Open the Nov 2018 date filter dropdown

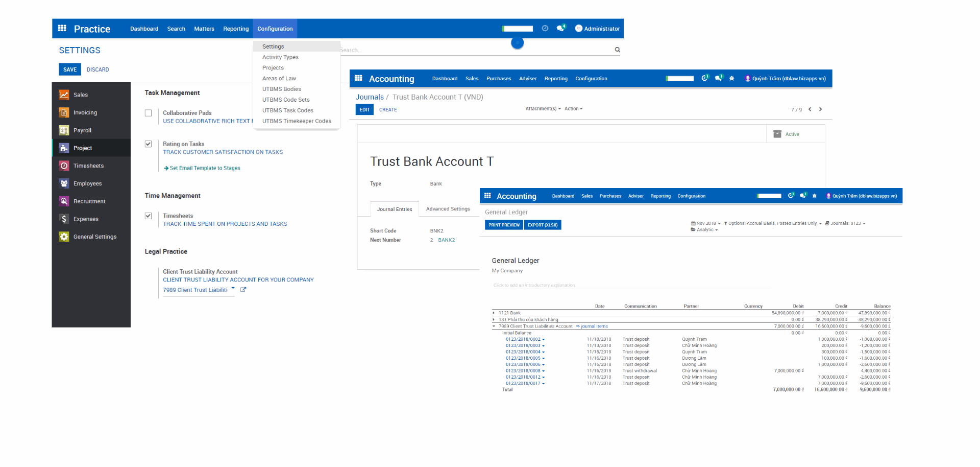(706, 223)
